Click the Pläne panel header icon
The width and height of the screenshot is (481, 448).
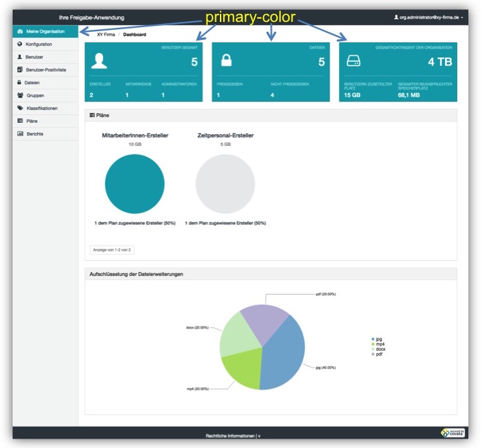(92, 115)
